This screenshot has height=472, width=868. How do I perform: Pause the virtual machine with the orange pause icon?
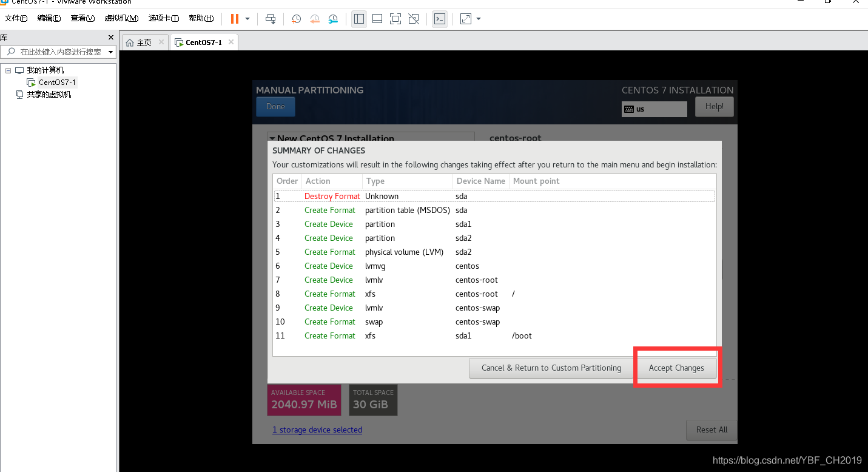pos(234,19)
